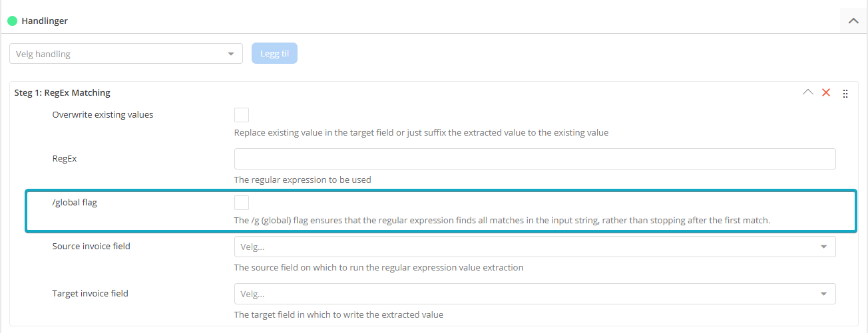Screen dimensions: 868x333
Task: Click the "Handlinger" section title
Action: click(45, 21)
